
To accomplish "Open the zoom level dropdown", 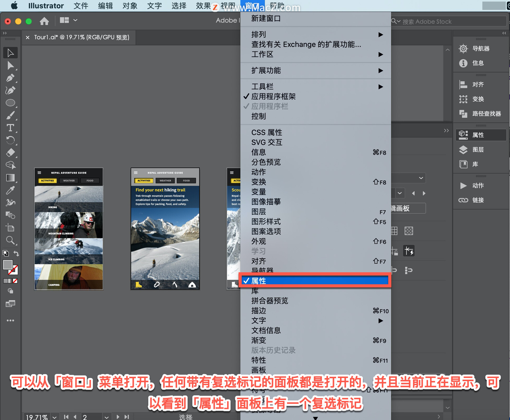I will click(54, 417).
